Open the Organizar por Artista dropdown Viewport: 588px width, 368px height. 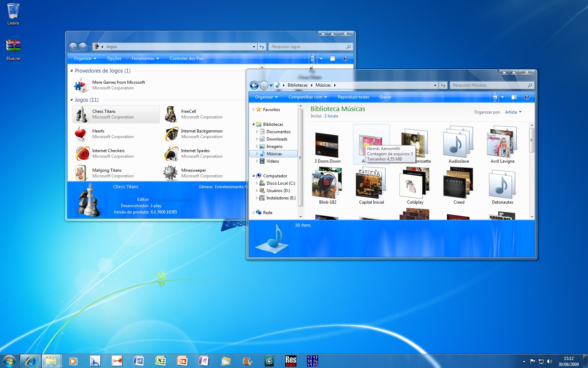click(x=513, y=112)
